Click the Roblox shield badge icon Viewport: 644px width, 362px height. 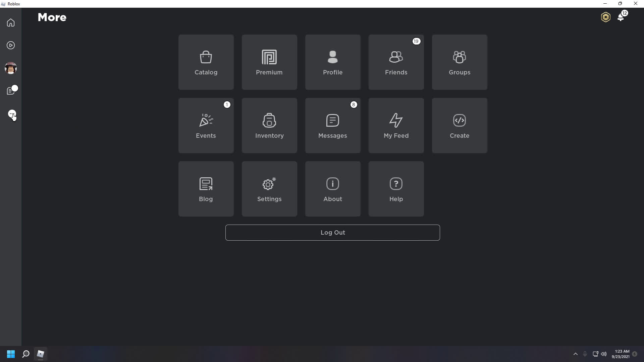[605, 17]
